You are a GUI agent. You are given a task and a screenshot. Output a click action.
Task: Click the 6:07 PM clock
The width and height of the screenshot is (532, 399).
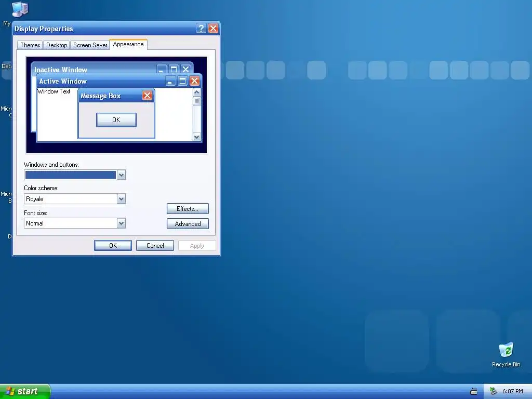(512, 391)
